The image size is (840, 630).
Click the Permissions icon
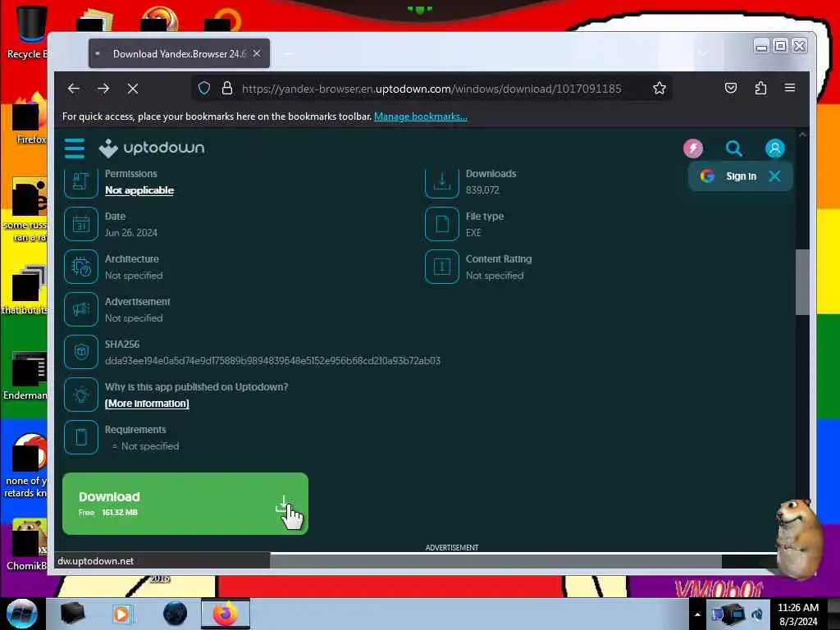coord(81,182)
